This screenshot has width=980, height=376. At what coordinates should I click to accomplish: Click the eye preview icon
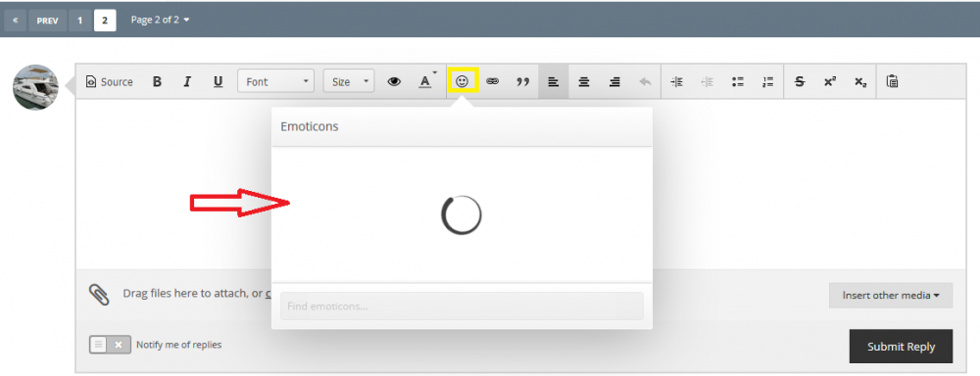click(x=394, y=82)
